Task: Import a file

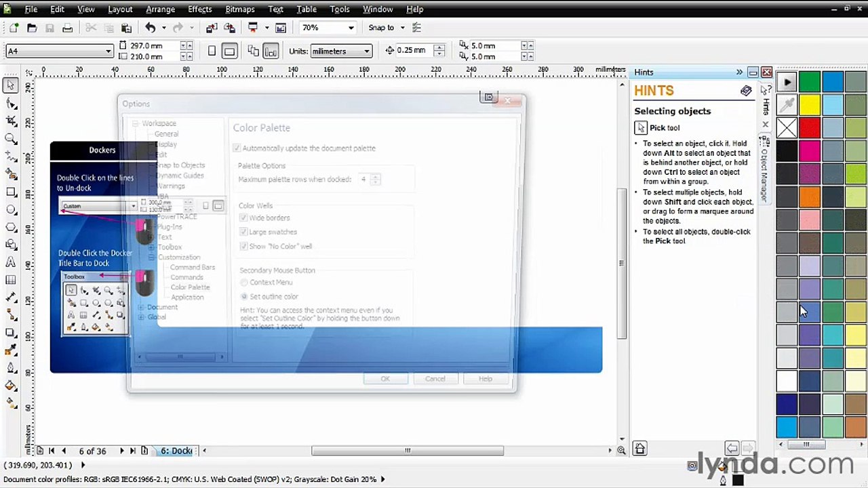Action: point(212,28)
